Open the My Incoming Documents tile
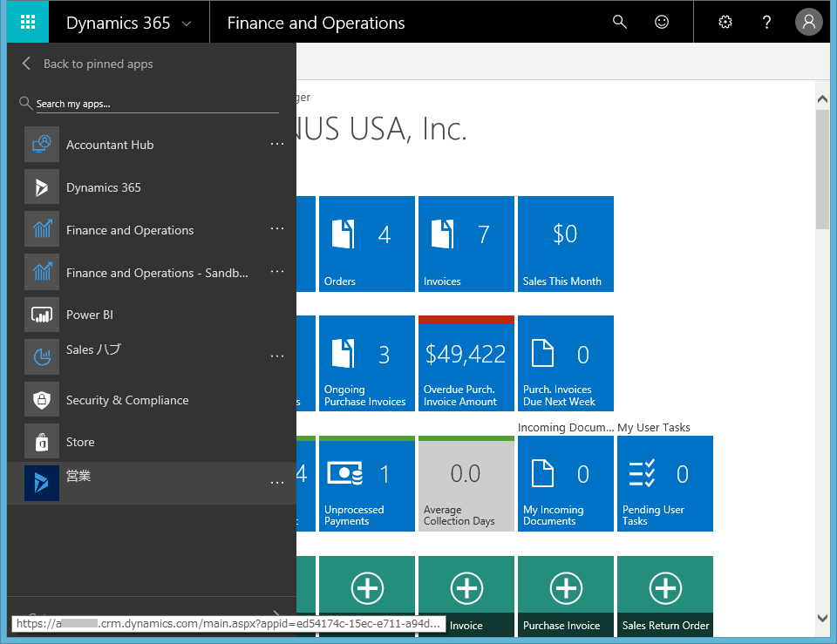The height and width of the screenshot is (644, 837). (x=565, y=484)
